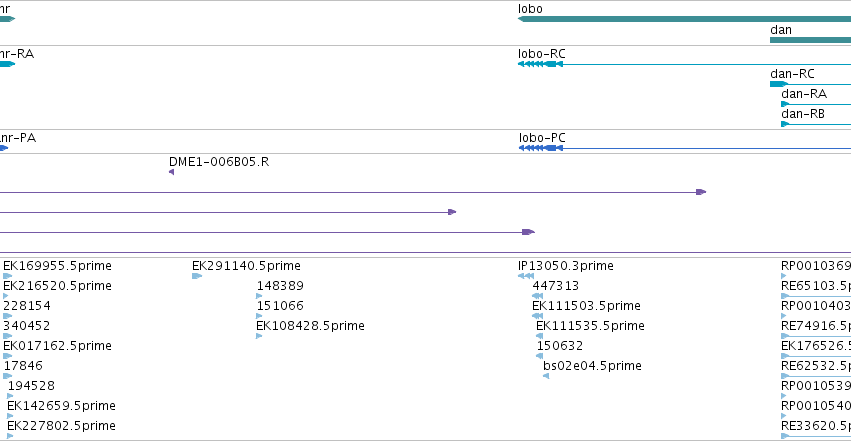Click the IP13050.3prime arrow glyph

(526, 276)
